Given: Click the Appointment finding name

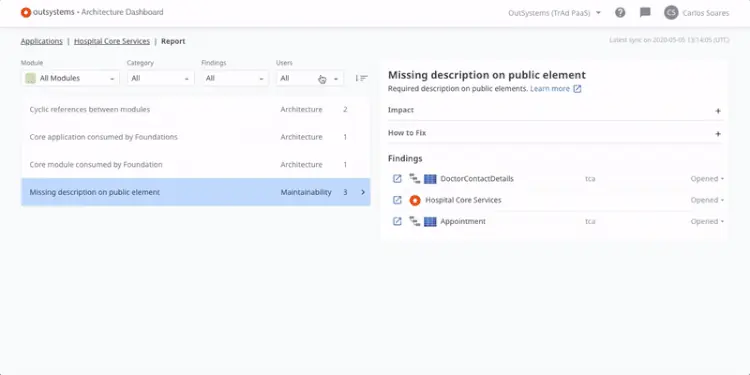Looking at the screenshot, I should click(x=463, y=221).
